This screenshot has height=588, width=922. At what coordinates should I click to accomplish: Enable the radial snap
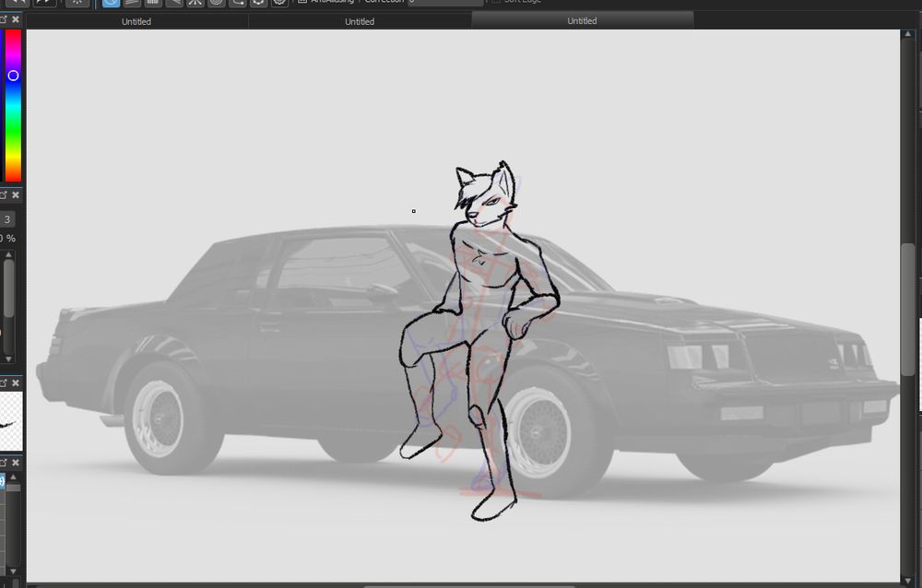pos(195,2)
